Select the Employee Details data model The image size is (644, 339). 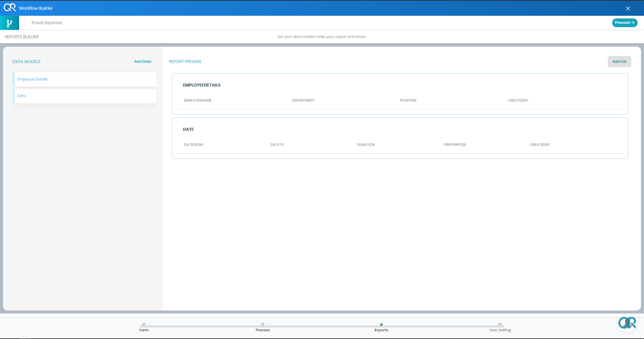pyautogui.click(x=85, y=79)
